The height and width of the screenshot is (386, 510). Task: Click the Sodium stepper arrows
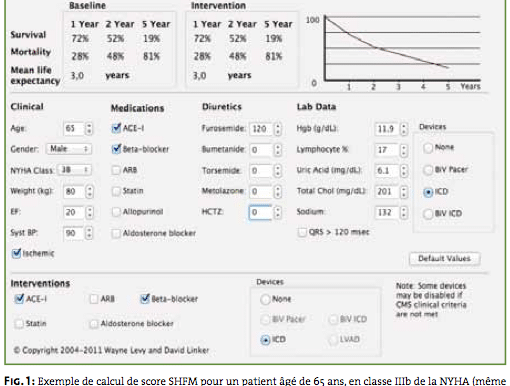404,212
